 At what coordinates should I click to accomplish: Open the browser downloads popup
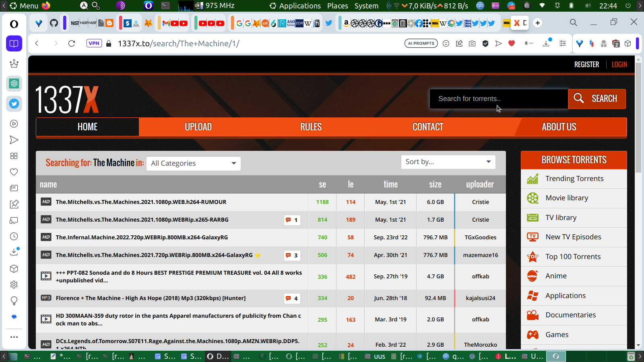[x=546, y=43]
